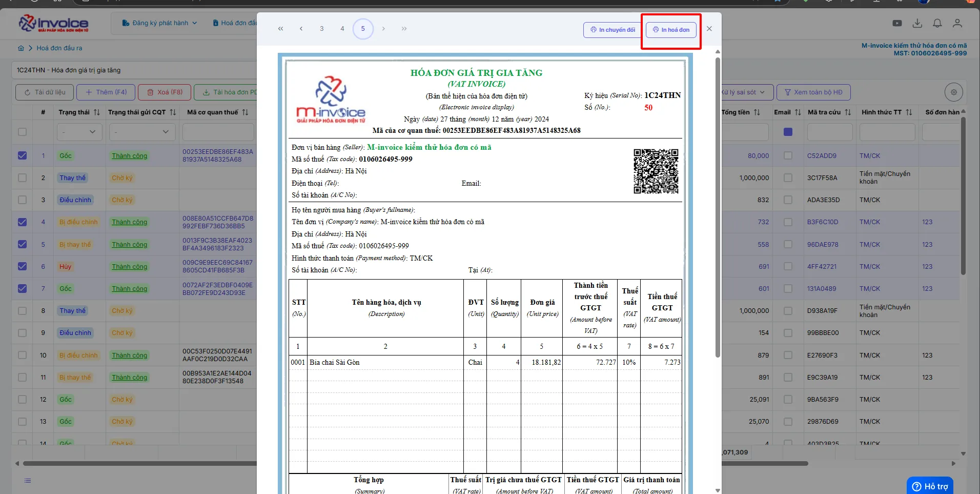This screenshot has height=494, width=980.
Task: Click the Tải dữ liệu button
Action: coord(45,92)
